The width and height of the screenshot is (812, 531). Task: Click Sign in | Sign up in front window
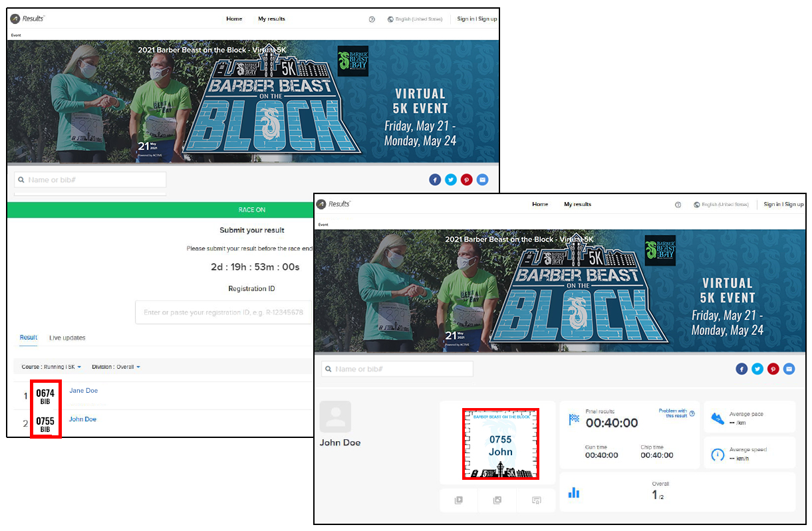(783, 204)
